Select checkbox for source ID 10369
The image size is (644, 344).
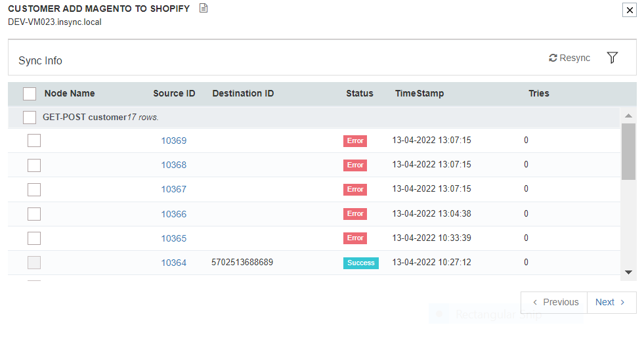click(x=34, y=140)
